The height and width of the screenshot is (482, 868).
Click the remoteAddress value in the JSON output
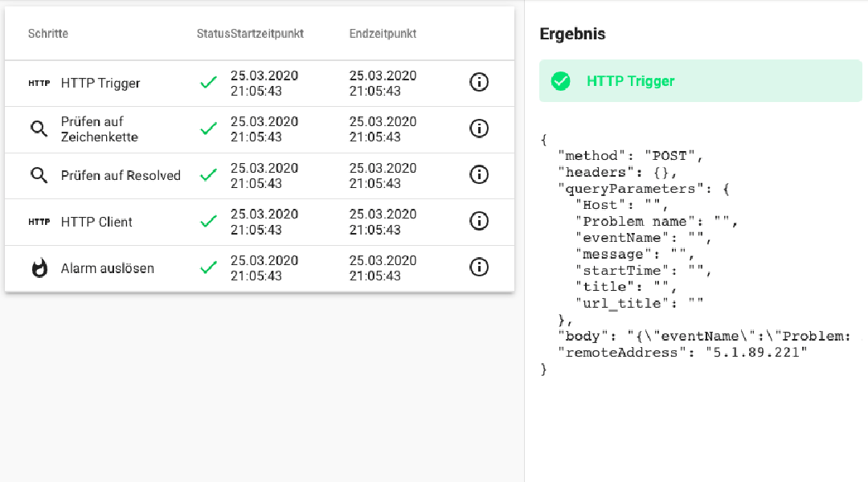pos(755,352)
